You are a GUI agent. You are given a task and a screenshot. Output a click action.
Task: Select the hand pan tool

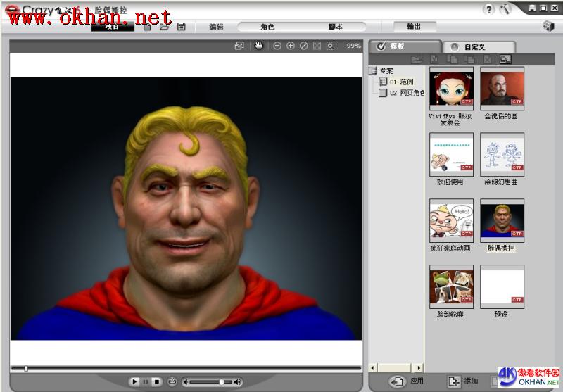pyautogui.click(x=258, y=46)
